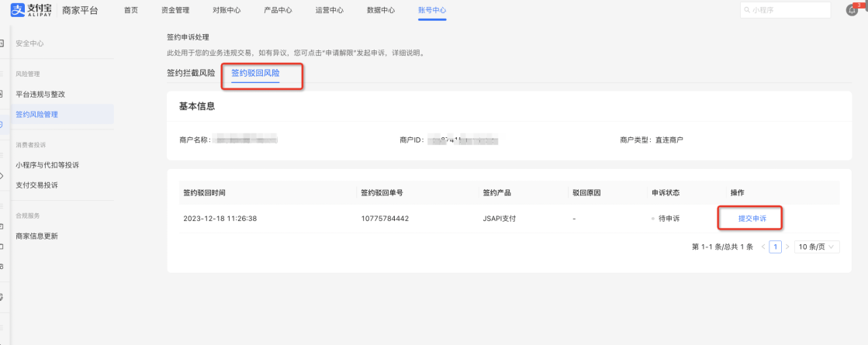This screenshot has width=868, height=345.
Task: Click 申诉状态 column header
Action: click(x=666, y=193)
